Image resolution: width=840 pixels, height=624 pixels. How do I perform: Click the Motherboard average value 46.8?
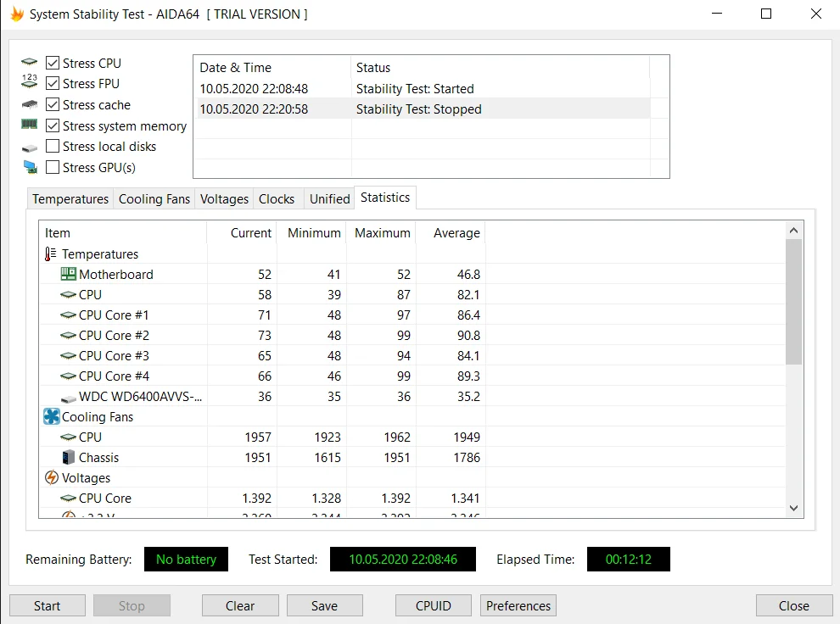click(x=468, y=275)
